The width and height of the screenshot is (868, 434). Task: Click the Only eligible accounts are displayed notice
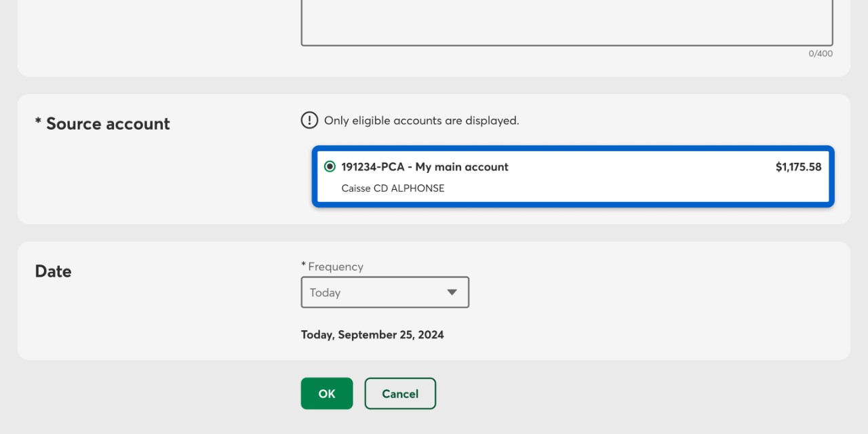click(x=421, y=121)
